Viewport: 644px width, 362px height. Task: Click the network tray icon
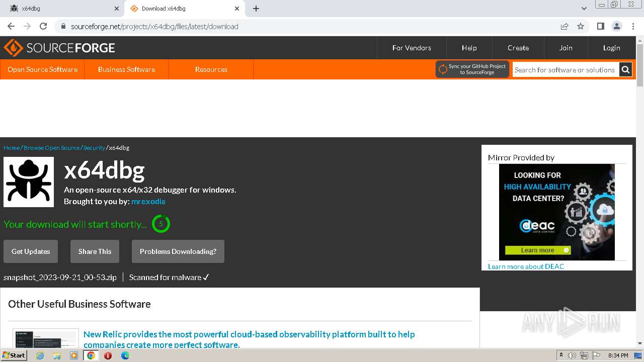pos(584,355)
